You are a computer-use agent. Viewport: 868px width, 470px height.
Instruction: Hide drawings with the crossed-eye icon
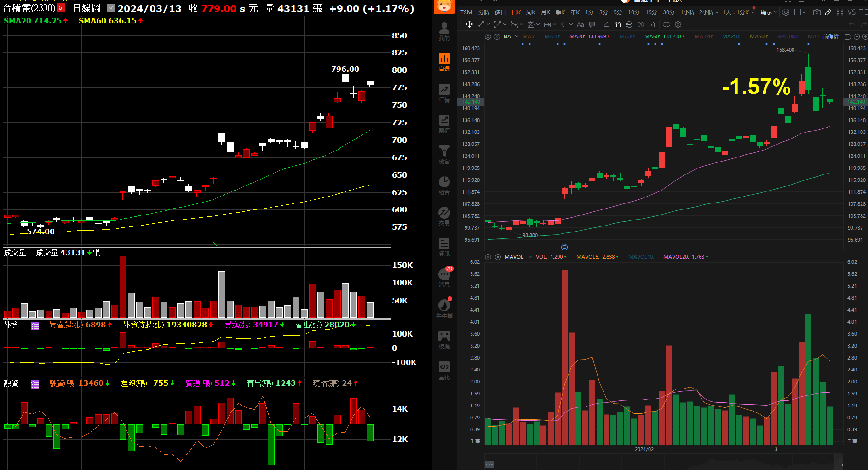pos(641,24)
